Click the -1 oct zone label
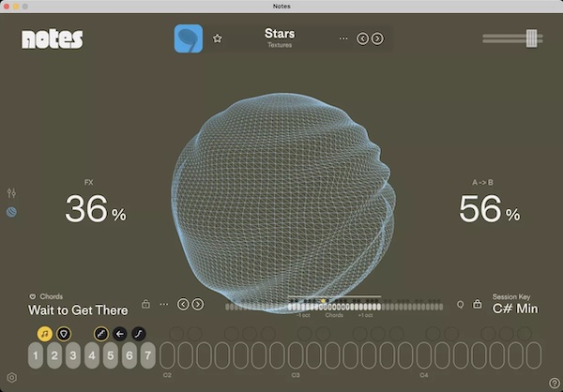This screenshot has width=563, height=392. tap(304, 315)
